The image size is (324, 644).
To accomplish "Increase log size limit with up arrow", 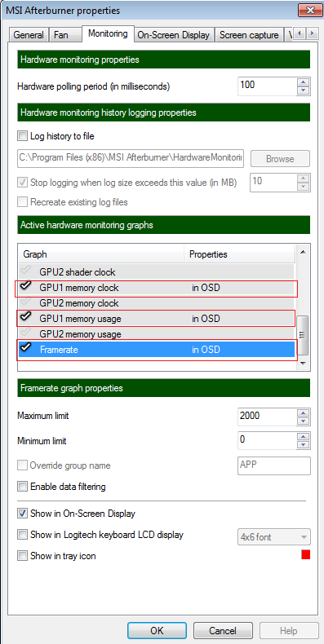I will [x=304, y=179].
